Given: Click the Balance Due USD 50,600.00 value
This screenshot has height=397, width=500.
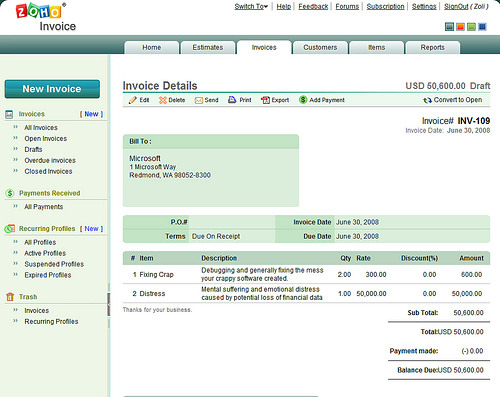Looking at the screenshot, I should [x=460, y=370].
